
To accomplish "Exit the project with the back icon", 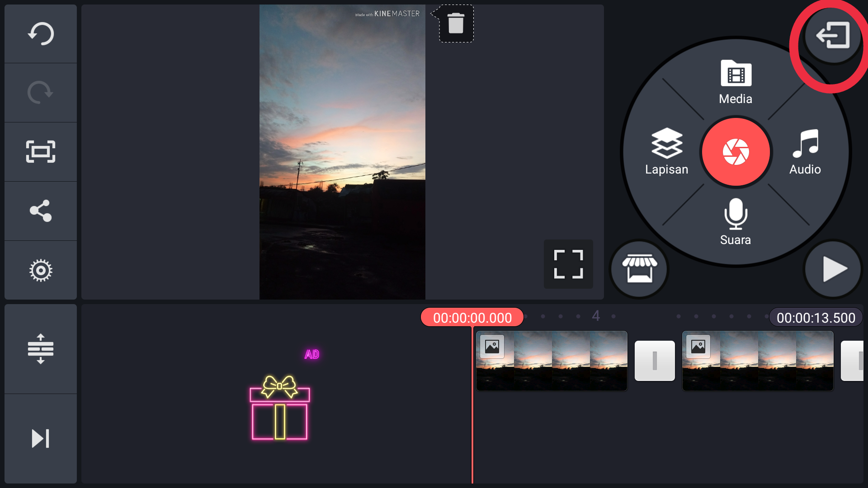I will 832,35.
